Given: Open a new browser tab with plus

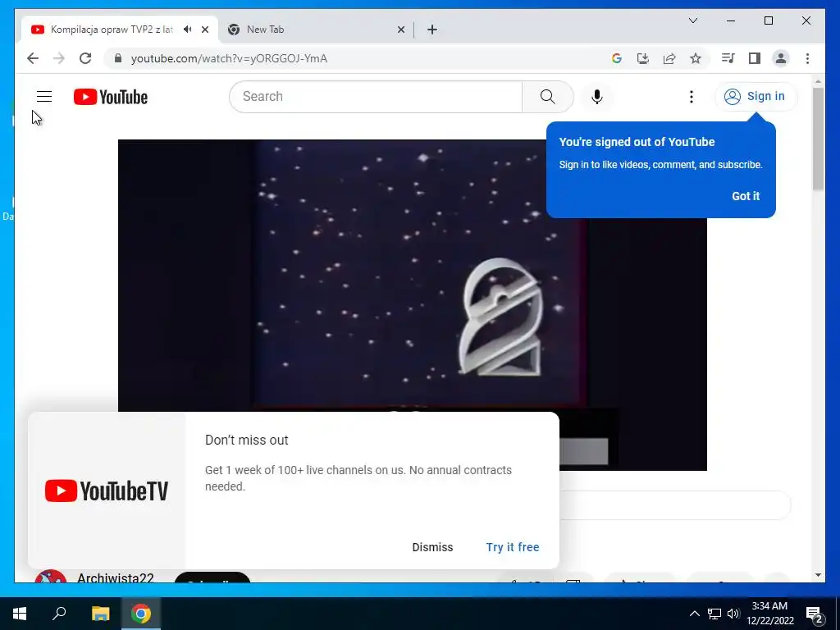Looking at the screenshot, I should 432,30.
